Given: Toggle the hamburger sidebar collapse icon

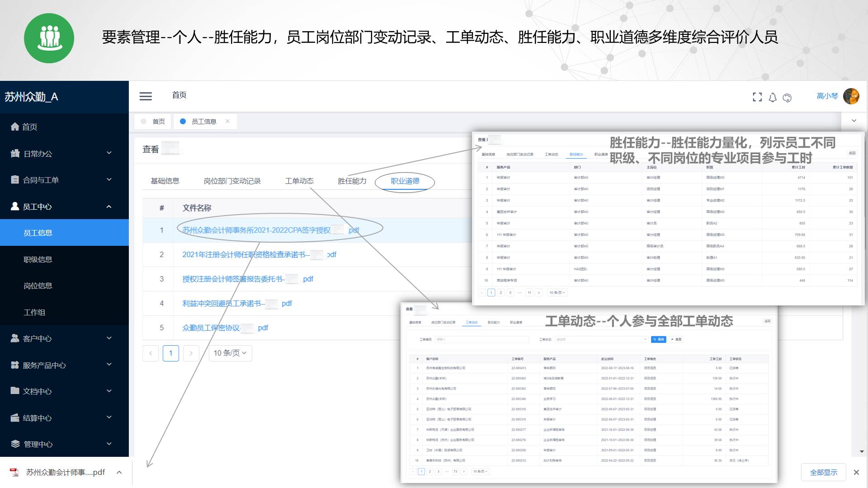Looking at the screenshot, I should (x=146, y=96).
